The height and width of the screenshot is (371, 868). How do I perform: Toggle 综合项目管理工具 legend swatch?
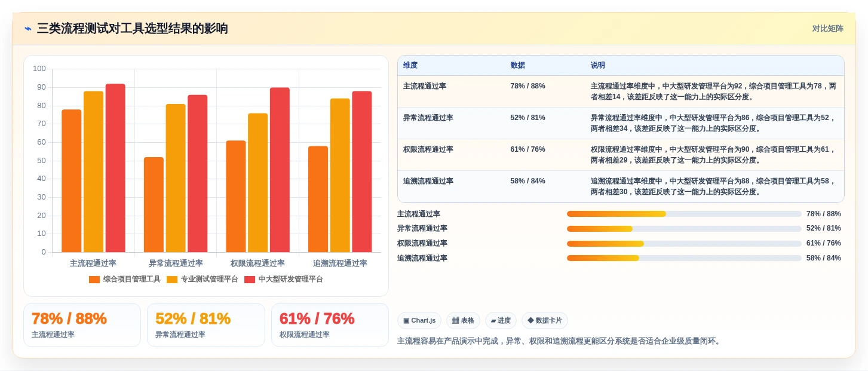tap(94, 280)
